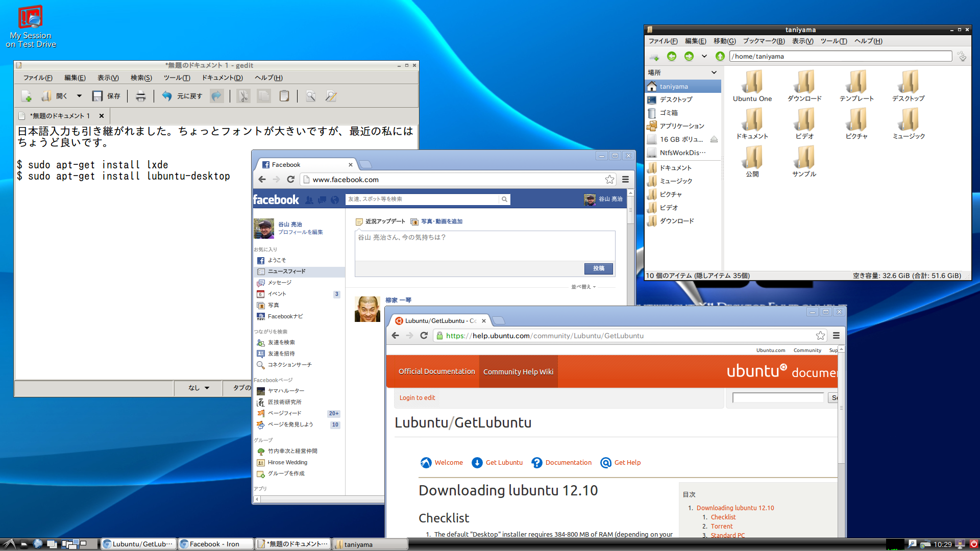Click the wiki search input field

[778, 398]
